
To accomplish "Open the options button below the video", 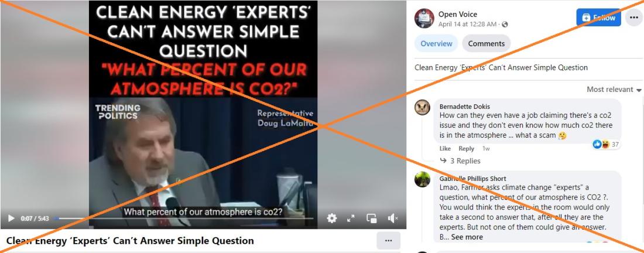I will click(x=388, y=241).
